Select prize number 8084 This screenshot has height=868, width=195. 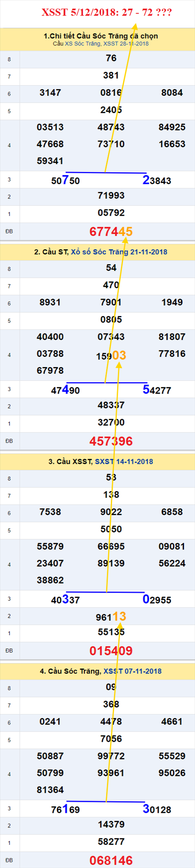pos(172,93)
